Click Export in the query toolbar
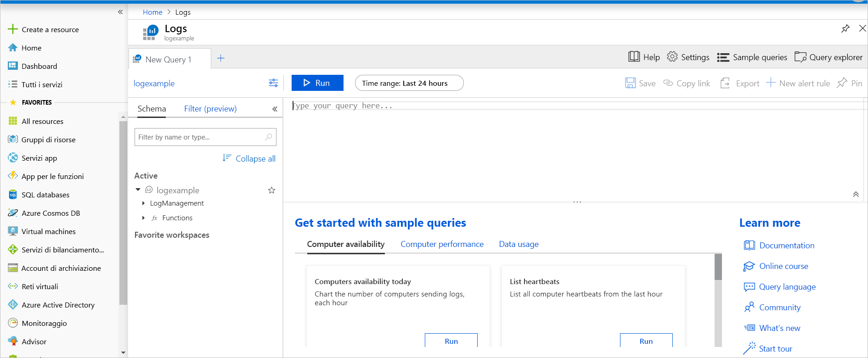This screenshot has height=358, width=868. coord(739,83)
